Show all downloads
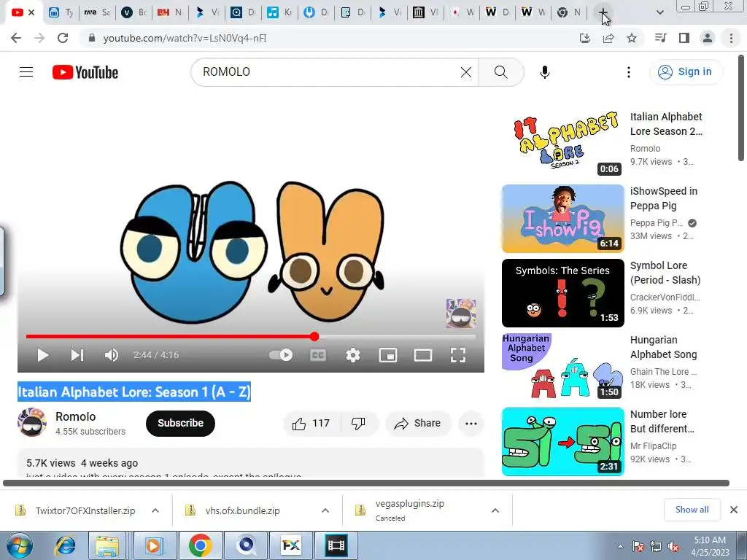 (692, 510)
